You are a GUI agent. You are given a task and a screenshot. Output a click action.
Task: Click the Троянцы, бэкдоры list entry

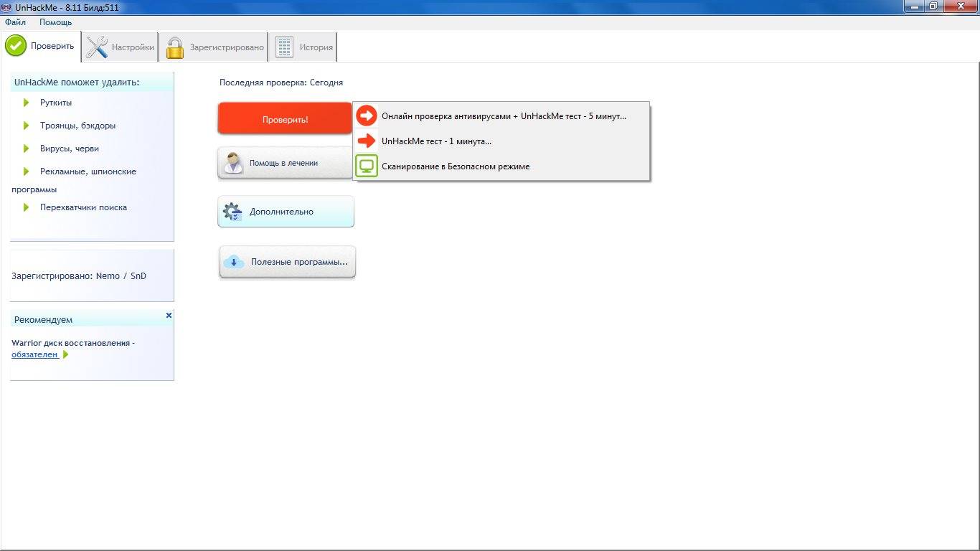(x=77, y=126)
